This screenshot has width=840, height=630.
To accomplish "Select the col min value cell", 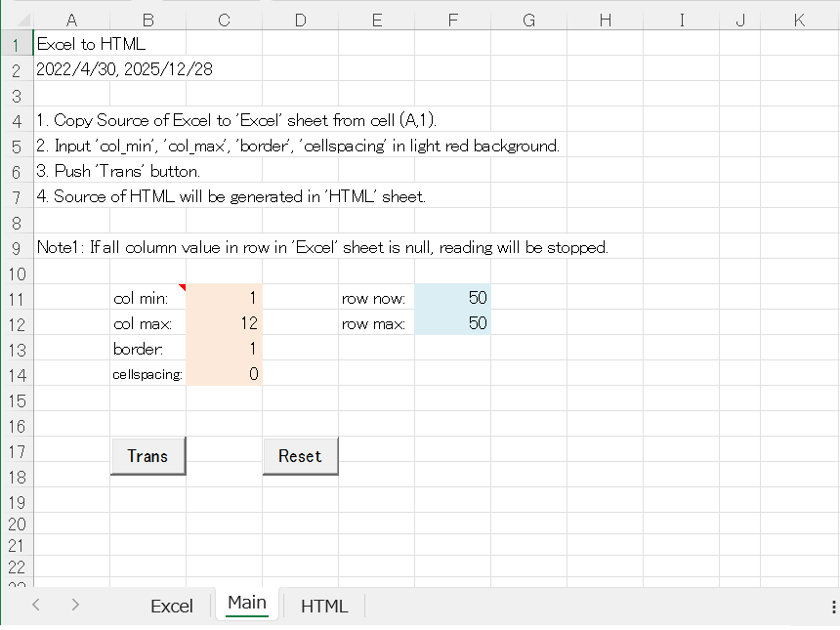I will click(x=224, y=298).
